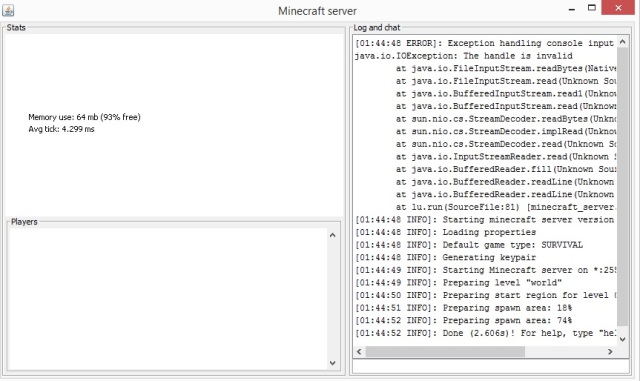640x381 pixels.
Task: Click the Players list scroll down arrow
Action: [333, 363]
